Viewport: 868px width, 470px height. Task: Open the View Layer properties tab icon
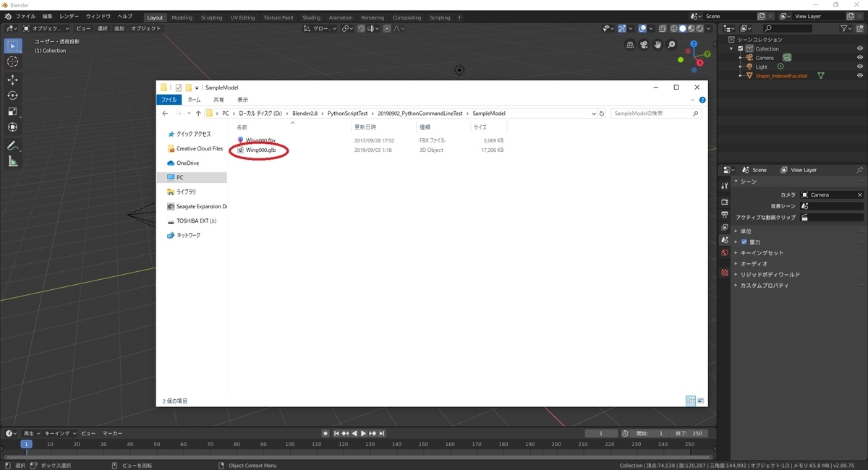pyautogui.click(x=725, y=227)
